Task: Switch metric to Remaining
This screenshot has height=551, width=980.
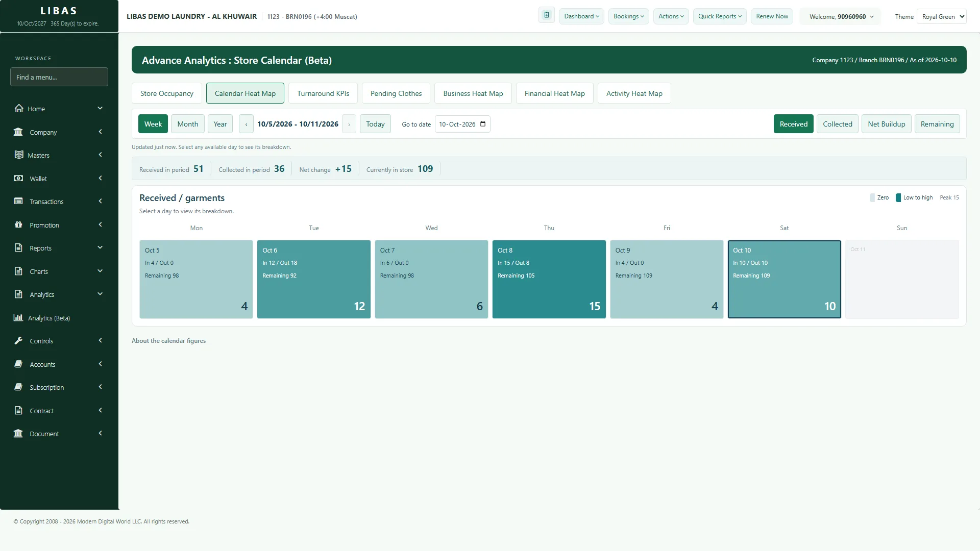Action: 937,124
